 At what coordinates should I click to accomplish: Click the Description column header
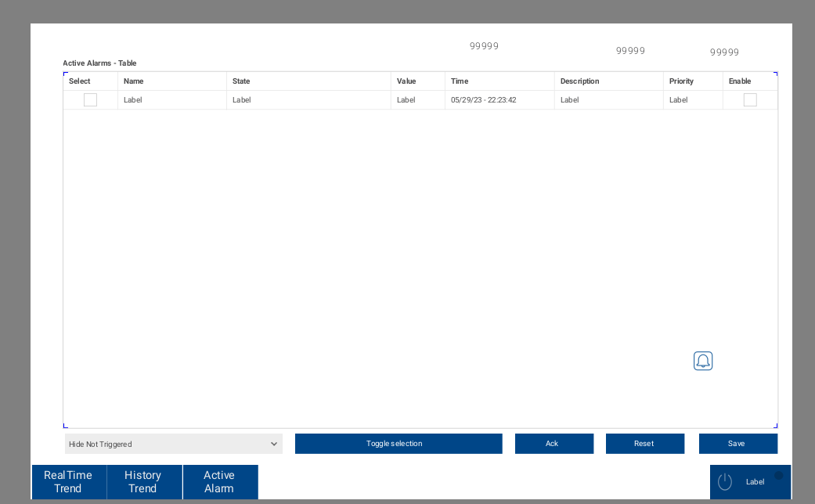[608, 81]
